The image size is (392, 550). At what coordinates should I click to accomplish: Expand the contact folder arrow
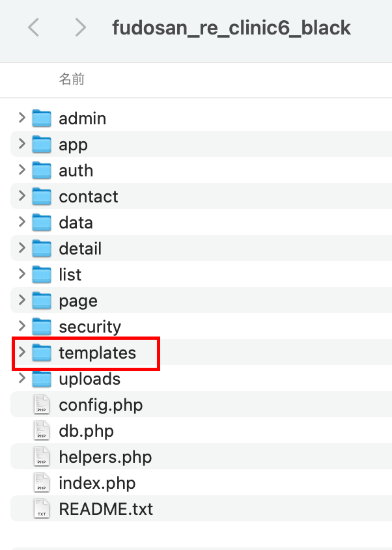21,197
